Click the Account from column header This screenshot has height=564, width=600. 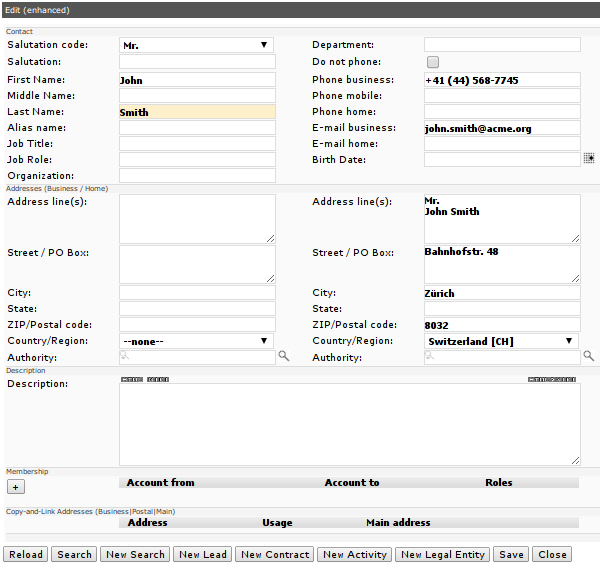[161, 482]
